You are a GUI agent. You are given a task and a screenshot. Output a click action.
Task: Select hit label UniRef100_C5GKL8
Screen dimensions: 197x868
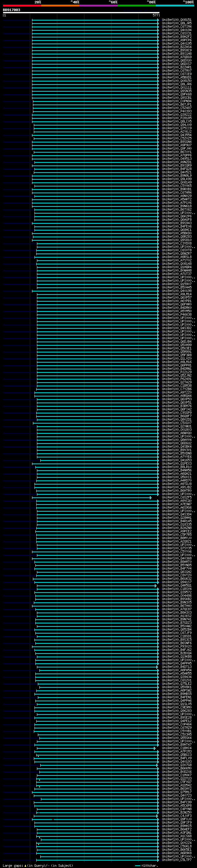click(x=177, y=846)
